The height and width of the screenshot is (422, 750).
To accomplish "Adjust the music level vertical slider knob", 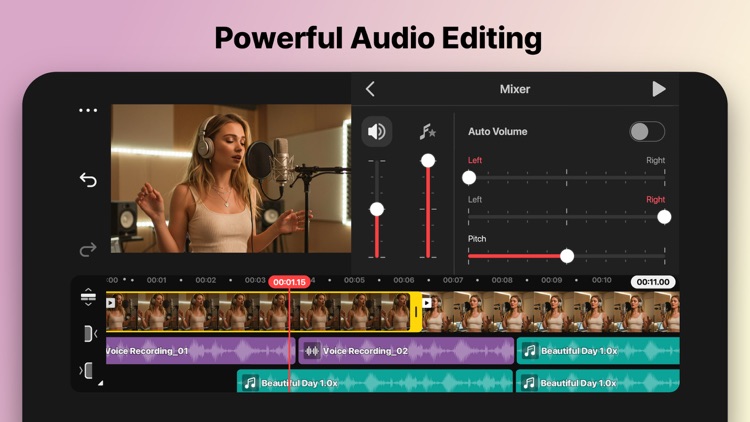I will (428, 160).
